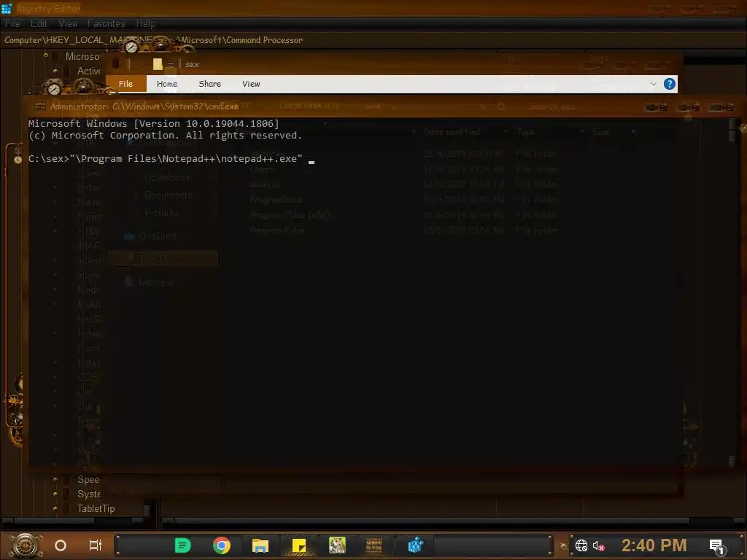Expand the Spee registry key node
This screenshot has height=560, width=747.
[55, 480]
